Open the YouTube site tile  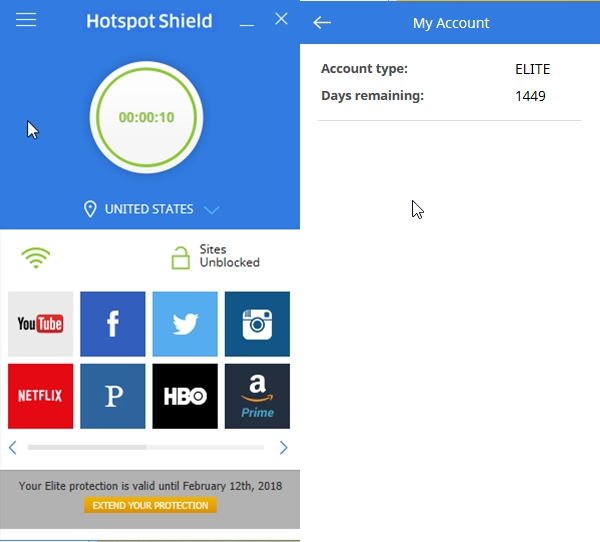click(41, 324)
